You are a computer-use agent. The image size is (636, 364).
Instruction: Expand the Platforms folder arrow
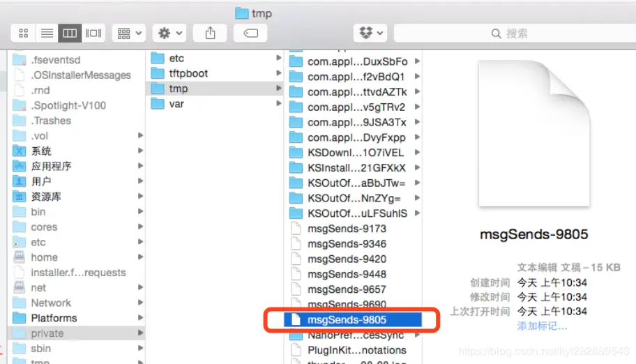[140, 318]
